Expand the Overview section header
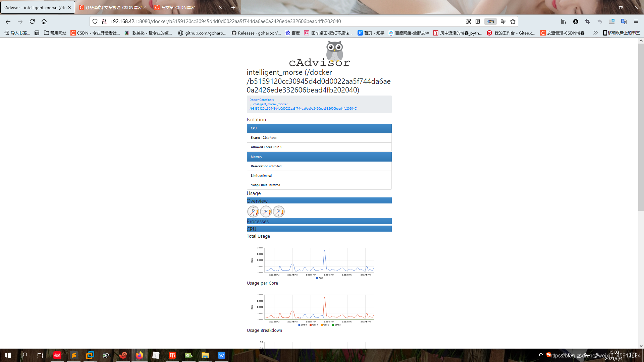This screenshot has height=362, width=644. (x=319, y=201)
